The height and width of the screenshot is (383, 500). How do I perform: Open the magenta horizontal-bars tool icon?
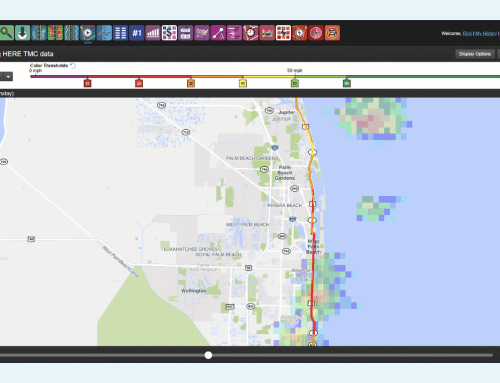point(235,33)
